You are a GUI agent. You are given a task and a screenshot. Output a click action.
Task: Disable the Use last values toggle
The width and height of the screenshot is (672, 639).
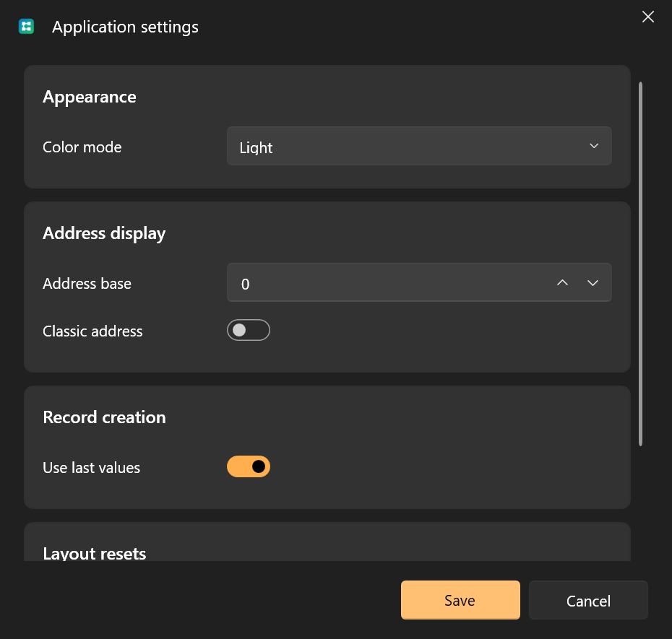tap(248, 466)
